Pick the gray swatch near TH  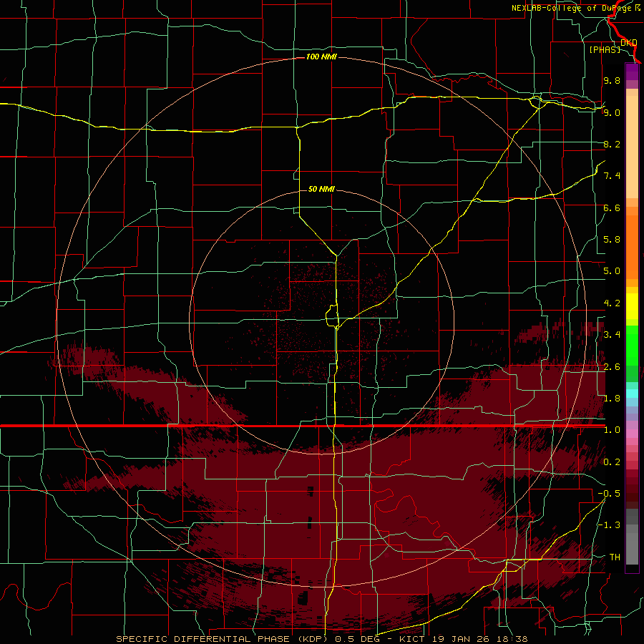[x=632, y=548]
